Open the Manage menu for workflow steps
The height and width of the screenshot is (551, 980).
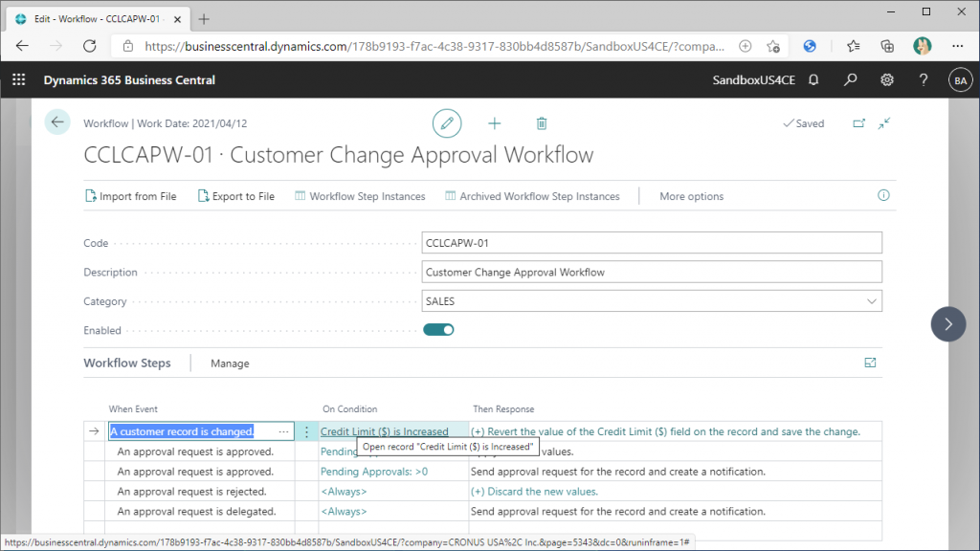[x=230, y=363]
